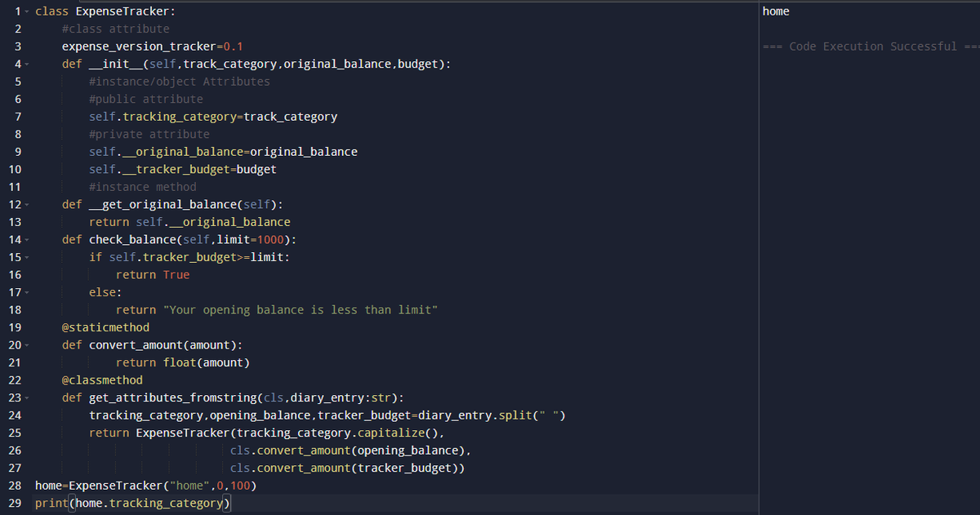Image resolution: width=980 pixels, height=515 pixels.
Task: Click the '#instance method' comment
Action: tap(143, 187)
